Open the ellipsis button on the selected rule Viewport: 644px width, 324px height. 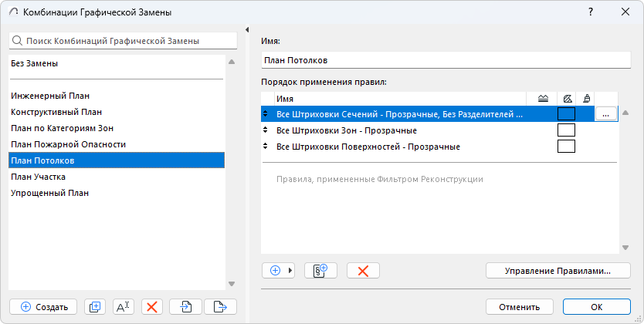tap(606, 114)
